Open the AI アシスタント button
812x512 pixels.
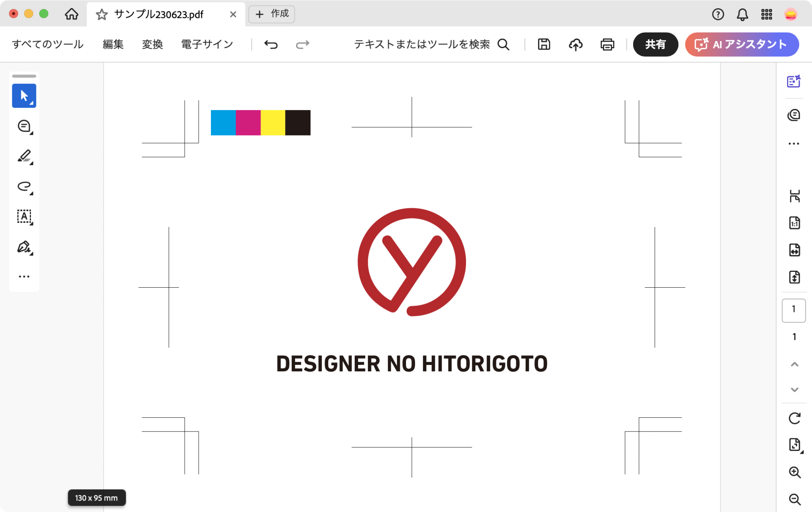pyautogui.click(x=741, y=44)
